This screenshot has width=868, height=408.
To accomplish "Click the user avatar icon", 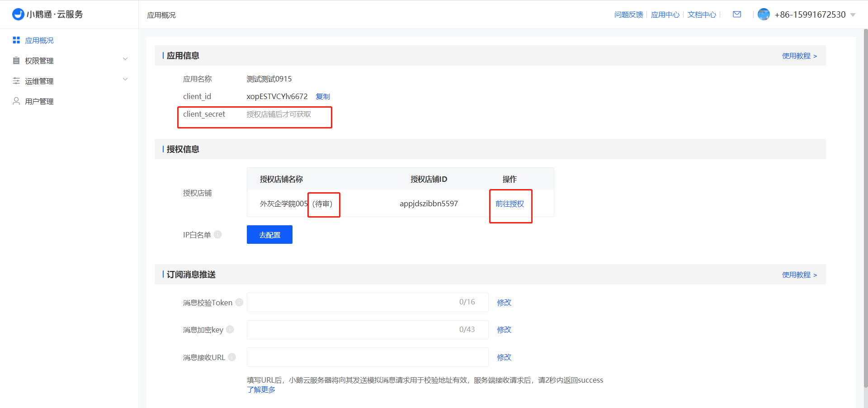I will [764, 14].
